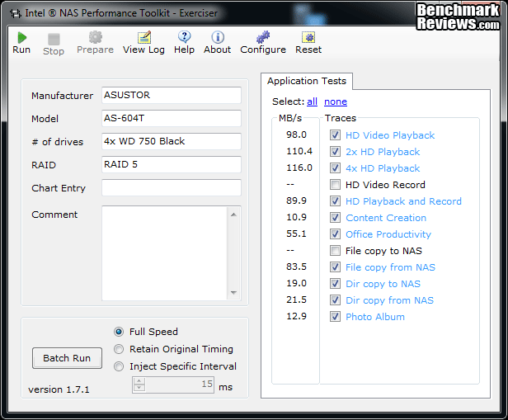The height and width of the screenshot is (420, 508).
Task: Click the 116.0 MB/s result value
Action: pyautogui.click(x=299, y=168)
